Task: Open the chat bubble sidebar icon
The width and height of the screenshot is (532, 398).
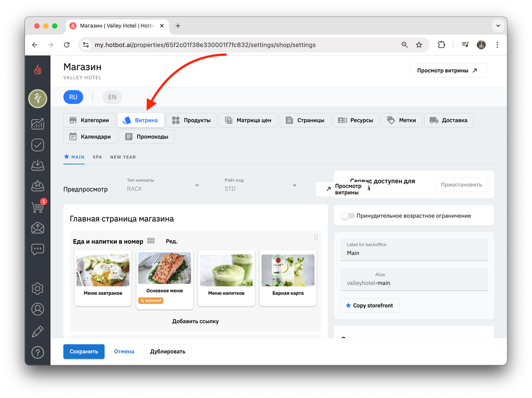Action: click(x=37, y=249)
